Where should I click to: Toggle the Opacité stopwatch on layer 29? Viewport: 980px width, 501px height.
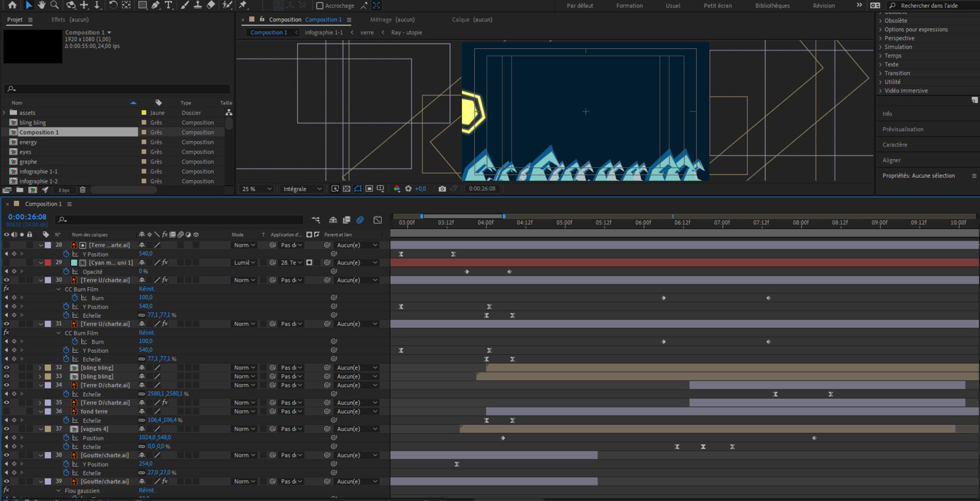click(66, 271)
